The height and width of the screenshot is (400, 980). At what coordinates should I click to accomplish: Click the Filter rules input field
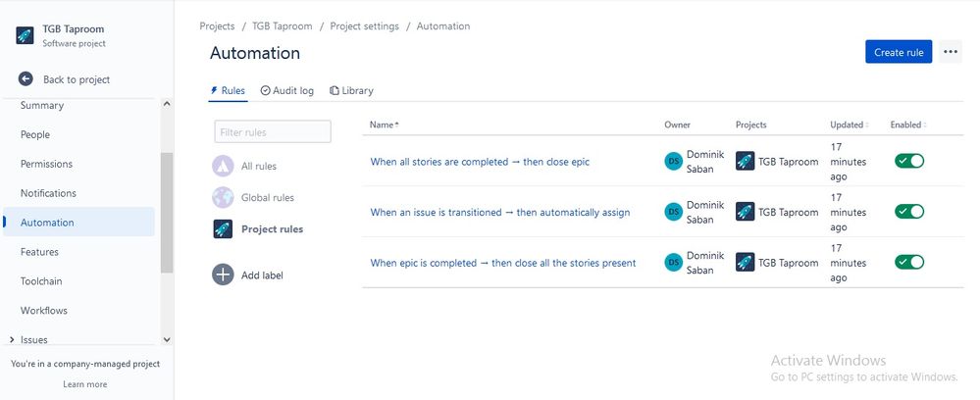[273, 132]
